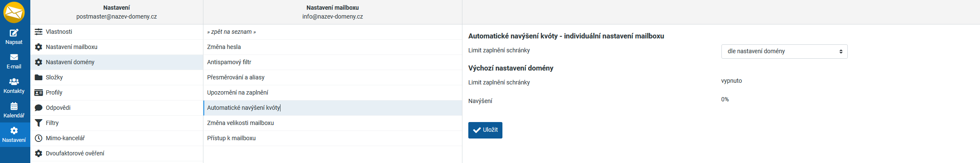The image size is (980, 163).
Task: Click the Odpovědi speech bubble icon
Action: [x=38, y=108]
